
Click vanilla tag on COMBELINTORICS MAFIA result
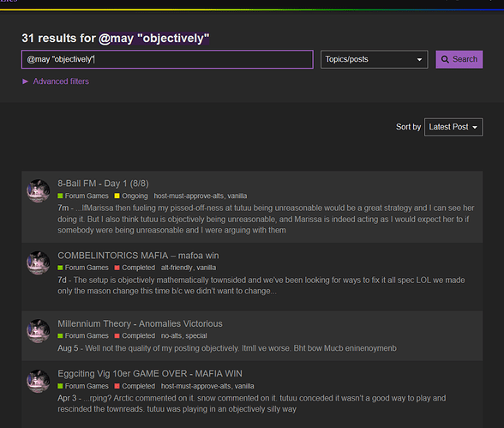[x=207, y=268]
